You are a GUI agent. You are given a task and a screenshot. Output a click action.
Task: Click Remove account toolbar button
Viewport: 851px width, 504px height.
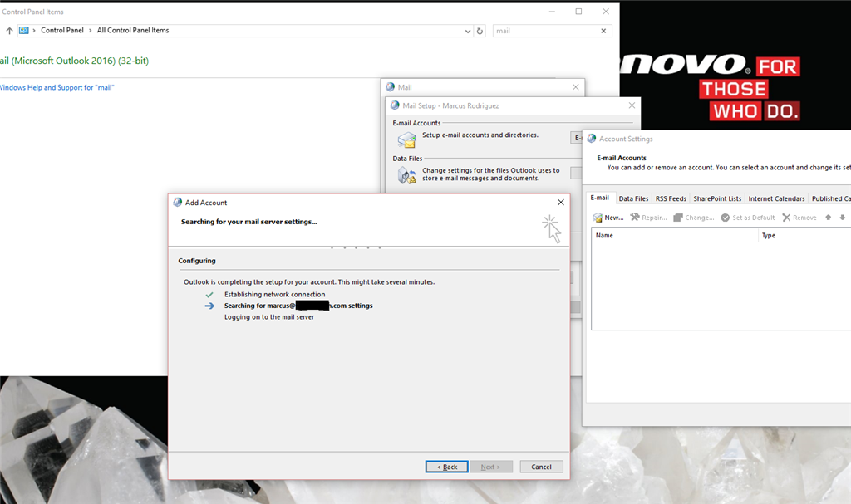[799, 218]
